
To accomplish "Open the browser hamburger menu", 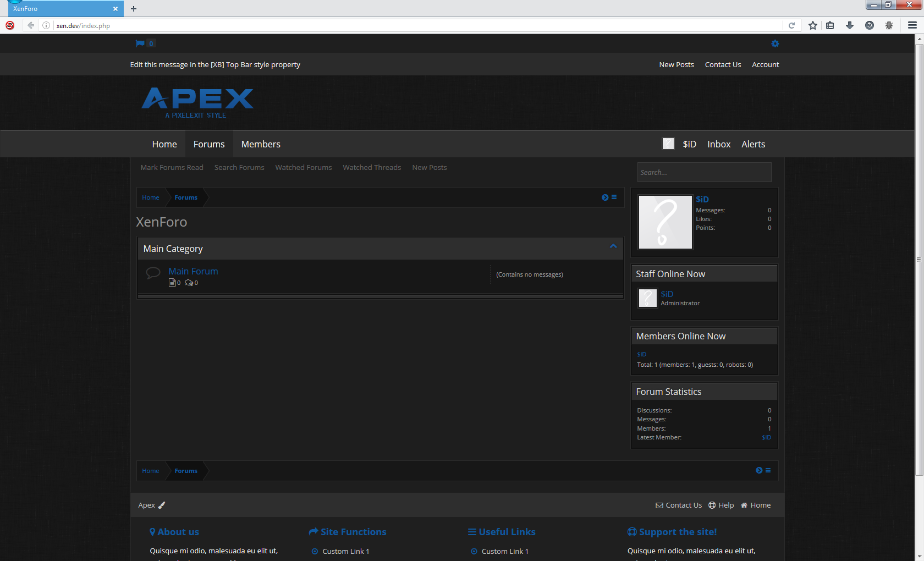I will (912, 25).
